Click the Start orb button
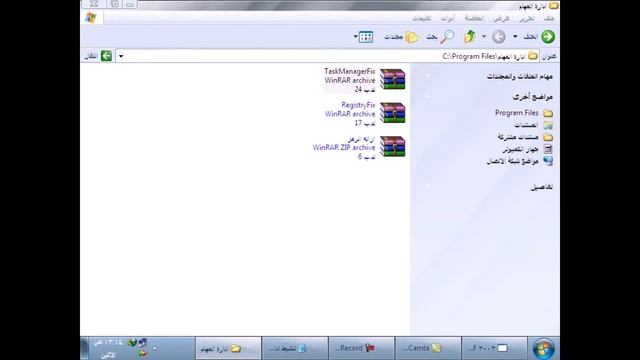The image size is (640, 360). tap(544, 349)
